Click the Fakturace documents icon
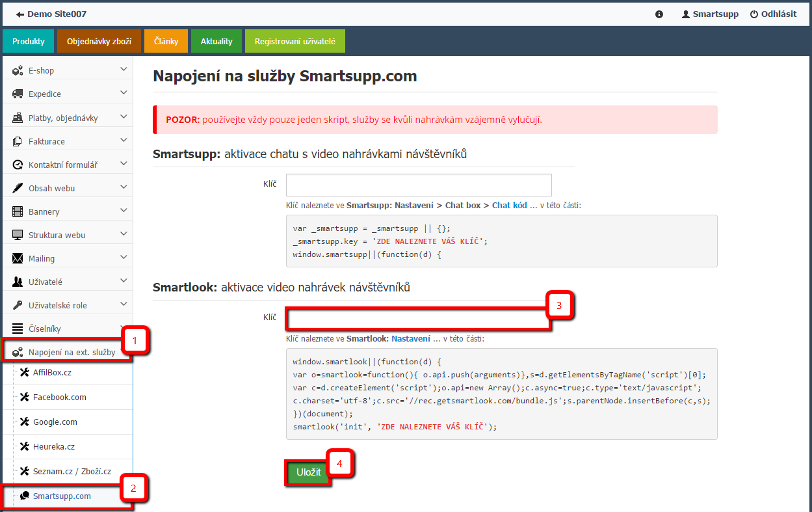Viewport: 812px width, 512px height. pyautogui.click(x=18, y=141)
